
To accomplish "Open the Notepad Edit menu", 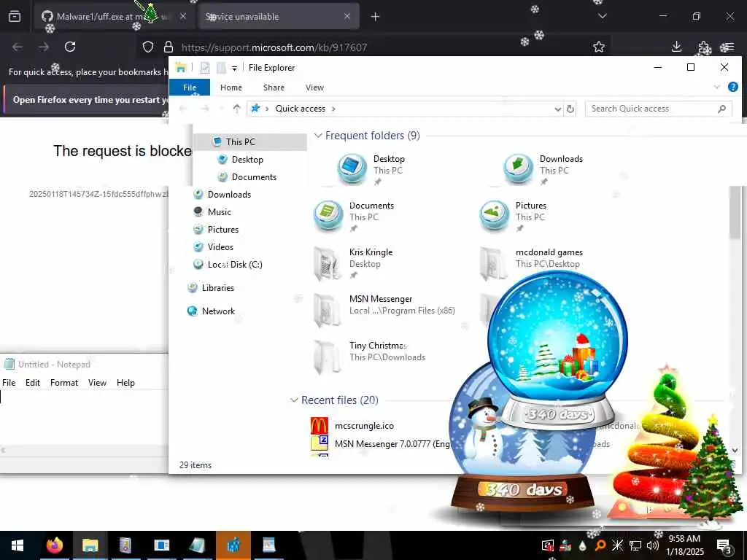I will [x=32, y=383].
